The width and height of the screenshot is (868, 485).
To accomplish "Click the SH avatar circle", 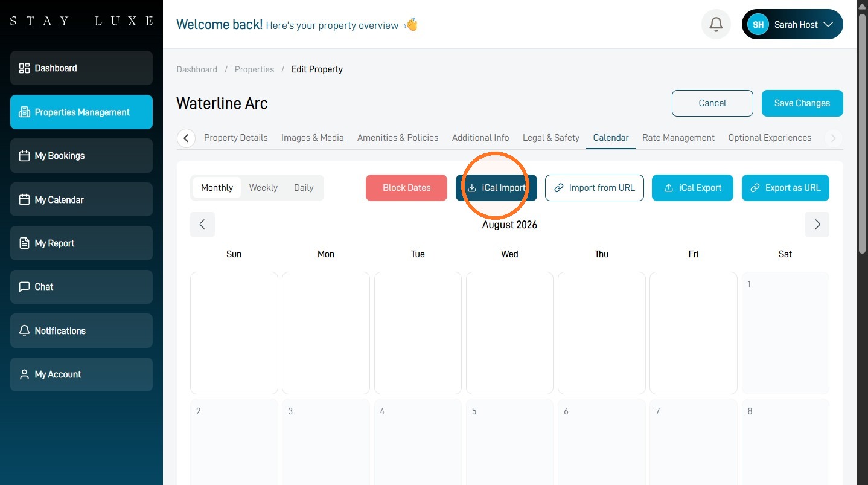I will click(758, 25).
